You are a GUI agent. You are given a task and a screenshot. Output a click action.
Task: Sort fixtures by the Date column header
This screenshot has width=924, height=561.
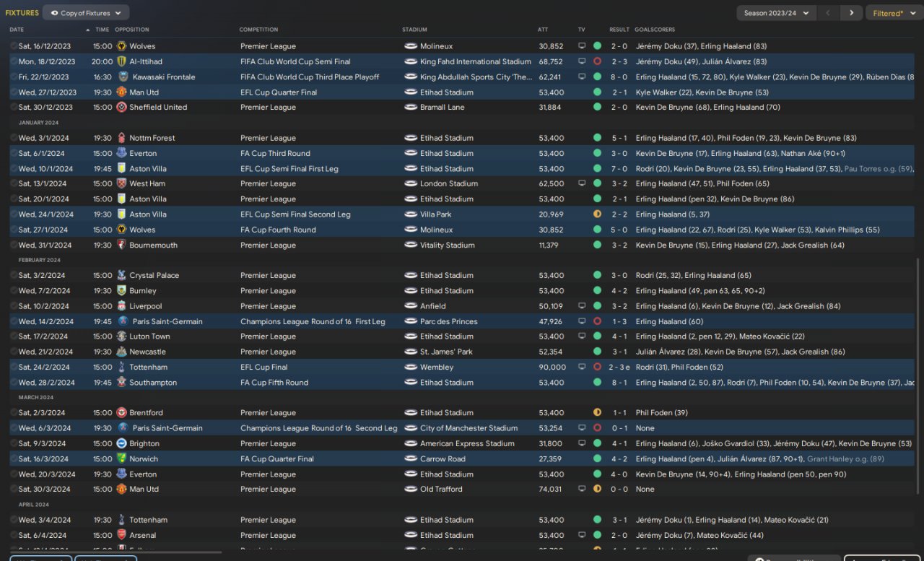coord(17,30)
